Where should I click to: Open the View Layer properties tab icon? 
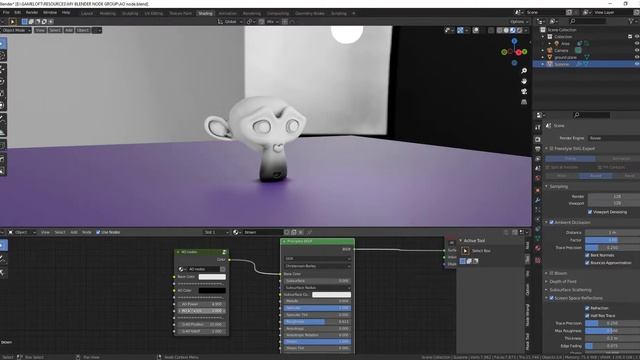pos(538,159)
